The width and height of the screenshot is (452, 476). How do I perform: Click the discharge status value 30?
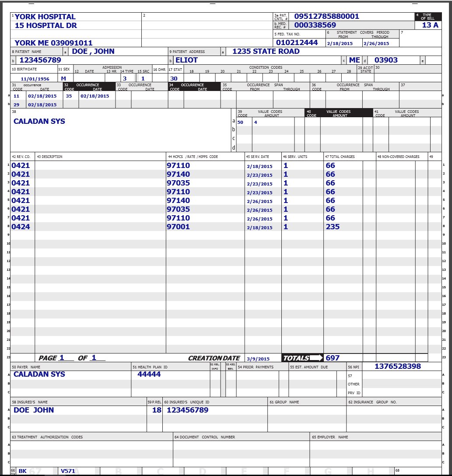174,79
